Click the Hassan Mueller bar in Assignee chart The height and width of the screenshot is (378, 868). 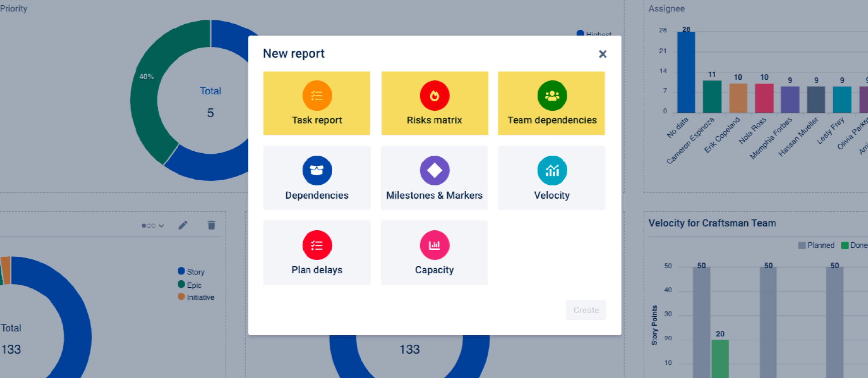tap(816, 99)
